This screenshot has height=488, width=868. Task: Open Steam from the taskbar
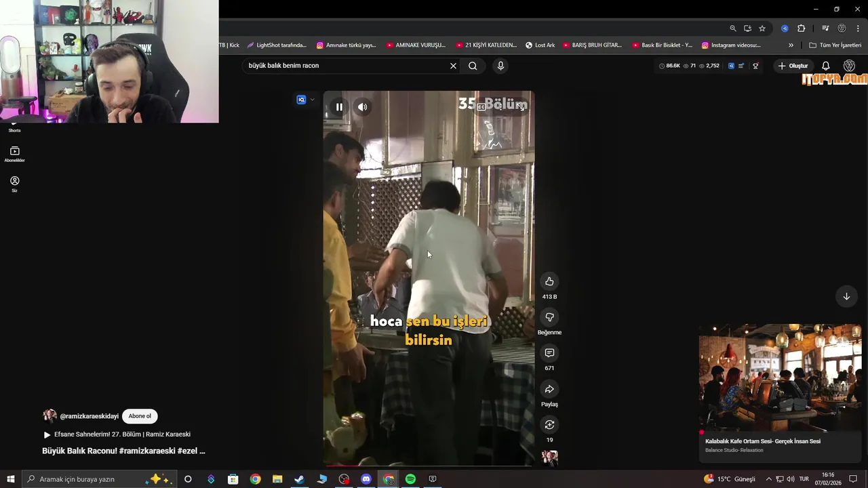coord(299,479)
